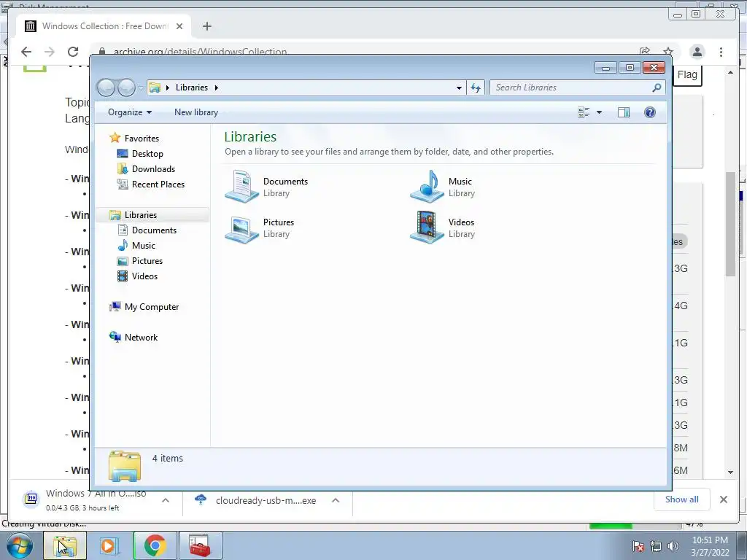Click scroll down arrow of Chrome page

(730, 472)
